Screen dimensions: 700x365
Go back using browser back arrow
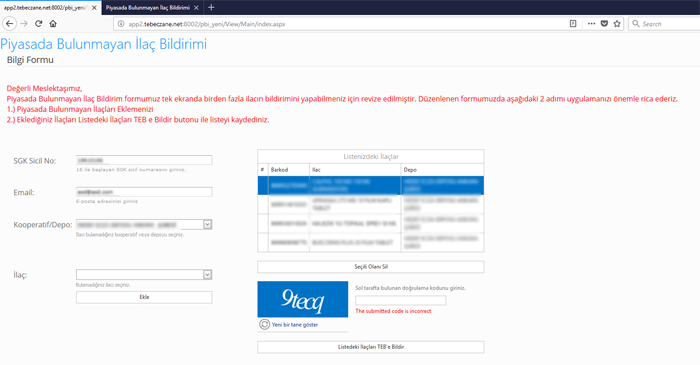(9, 24)
